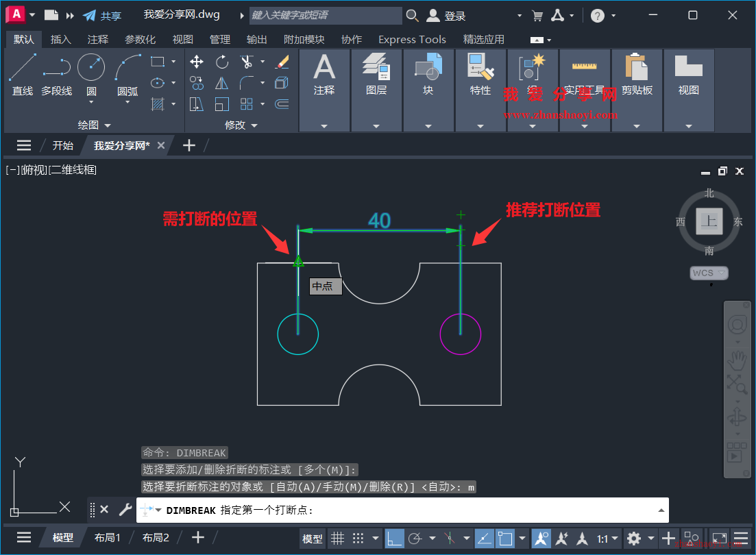This screenshot has height=555, width=756.
Task: Switch to the Layout1 (布局1) tab
Action: coord(108,538)
